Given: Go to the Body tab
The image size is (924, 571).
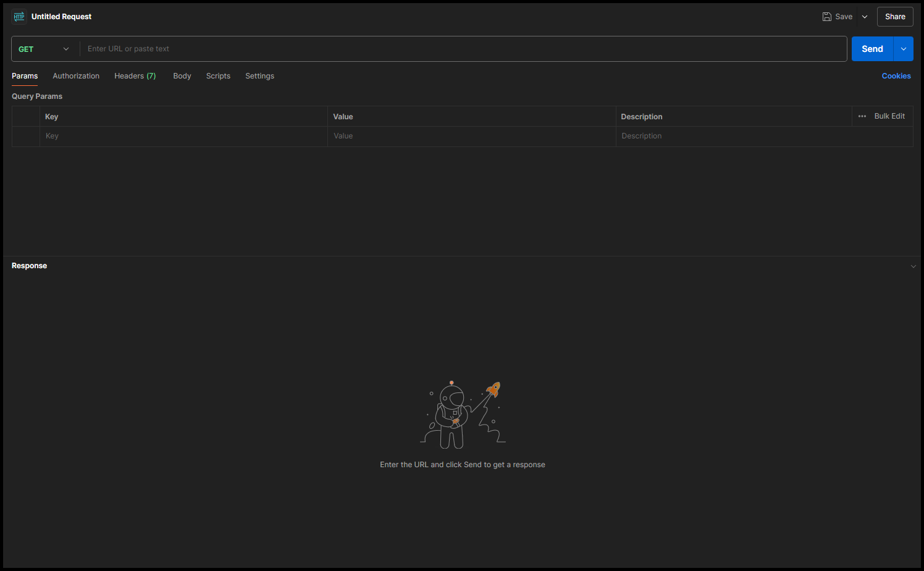Looking at the screenshot, I should point(182,76).
